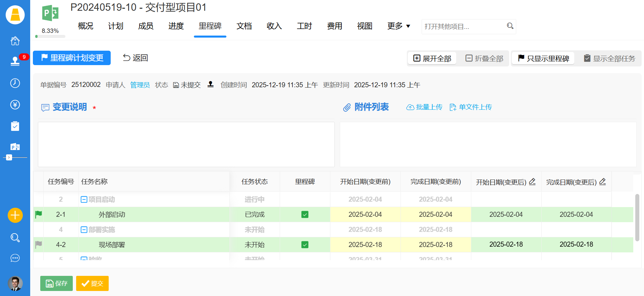Open the clock timesheet sidebar icon
Viewport: 644px width, 296px height.
[x=15, y=83]
